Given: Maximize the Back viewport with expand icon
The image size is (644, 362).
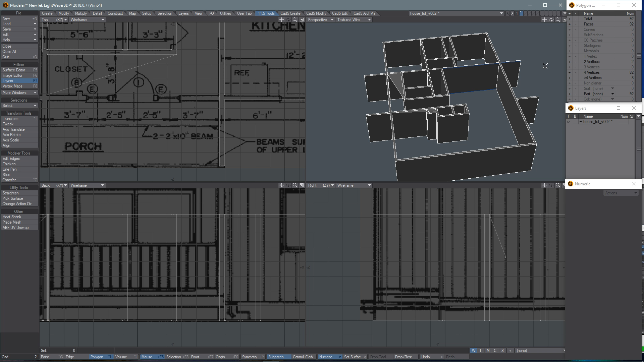Looking at the screenshot, I should pyautogui.click(x=302, y=185).
